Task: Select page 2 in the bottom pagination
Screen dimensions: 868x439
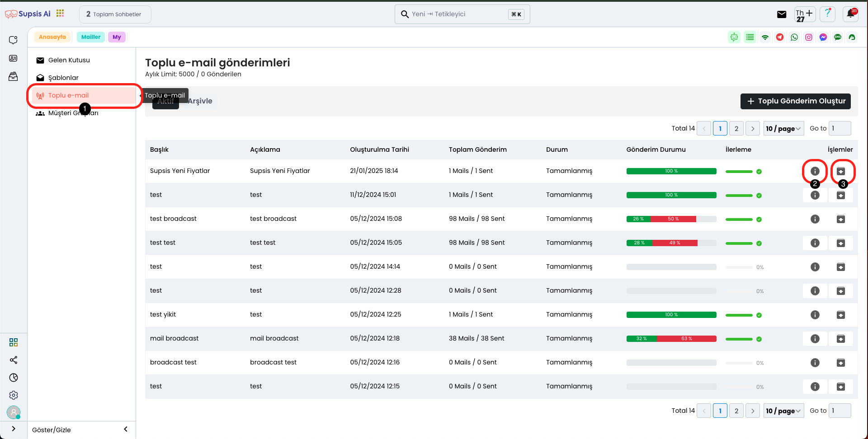Action: [736, 411]
